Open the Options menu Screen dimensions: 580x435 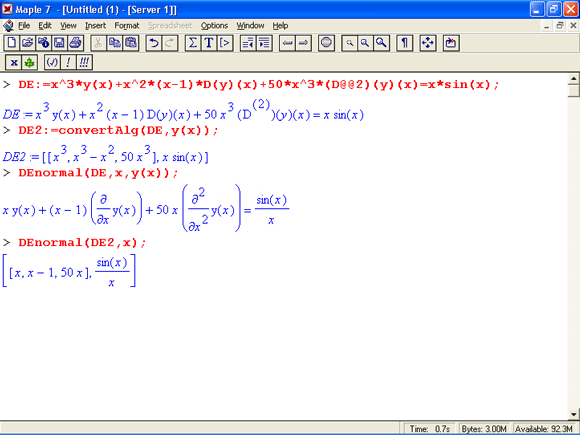(214, 26)
